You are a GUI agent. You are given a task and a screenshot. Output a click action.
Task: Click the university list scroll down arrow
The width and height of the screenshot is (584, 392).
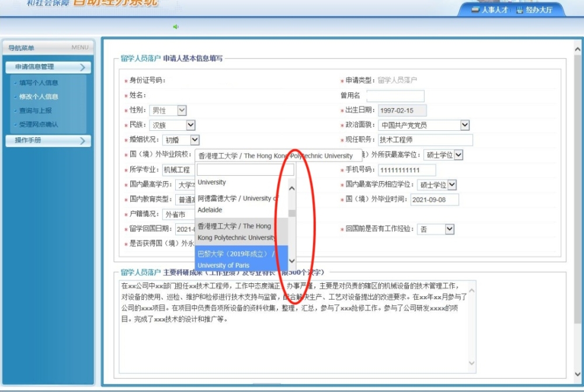point(292,261)
